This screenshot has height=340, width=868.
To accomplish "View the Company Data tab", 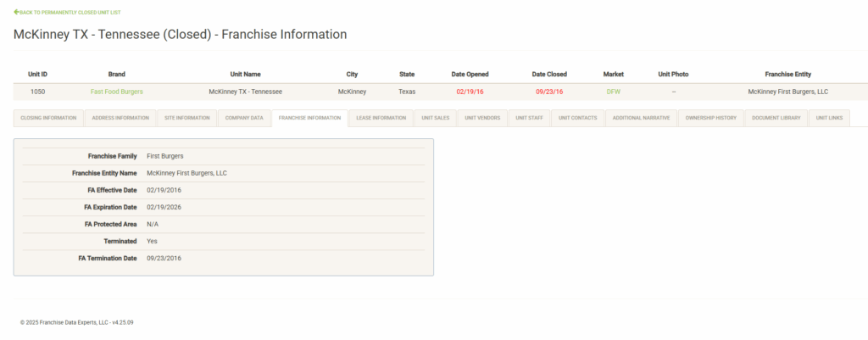I will (x=244, y=118).
